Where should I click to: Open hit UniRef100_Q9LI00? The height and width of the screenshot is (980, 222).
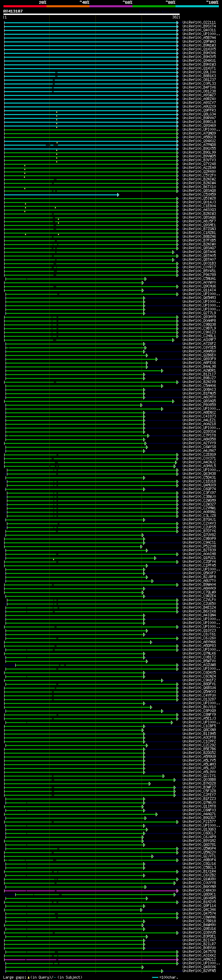point(199,72)
